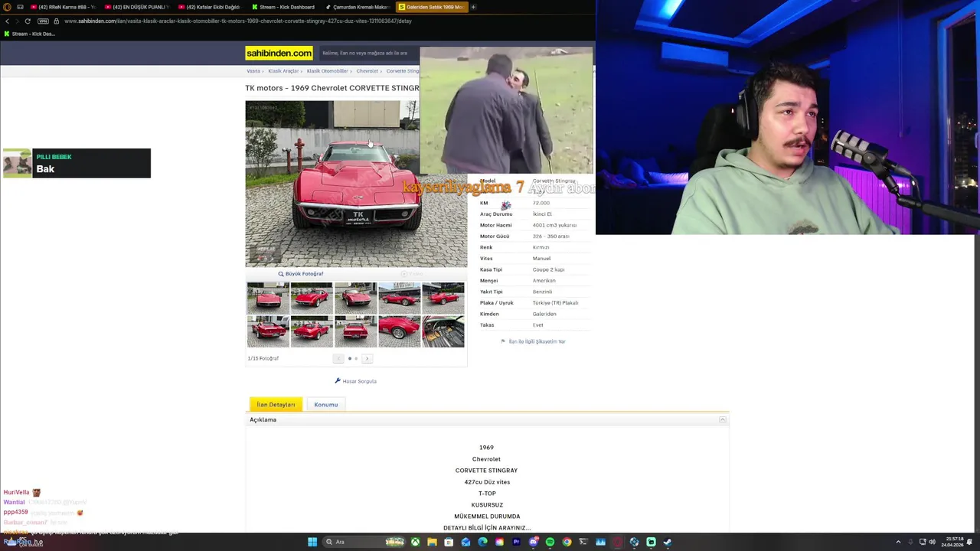This screenshot has width=980, height=551.
Task: Click the listing title TK motors 1969 Chevrolet
Action: point(332,88)
